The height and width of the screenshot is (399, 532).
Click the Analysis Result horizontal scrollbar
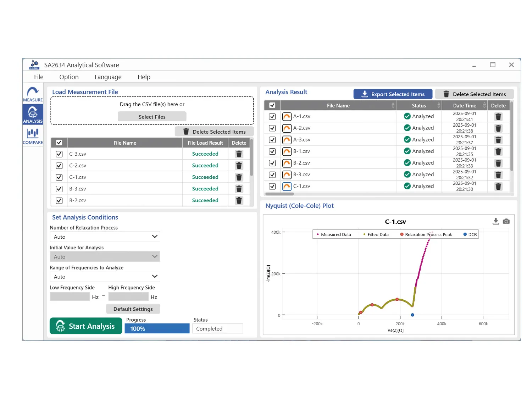click(279, 194)
